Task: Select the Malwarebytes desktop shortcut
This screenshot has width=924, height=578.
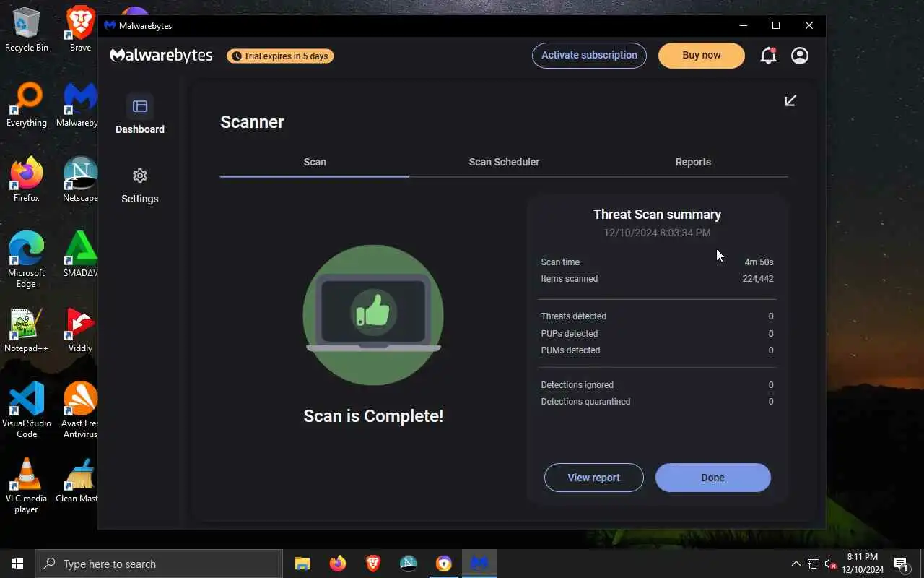Action: (78, 105)
